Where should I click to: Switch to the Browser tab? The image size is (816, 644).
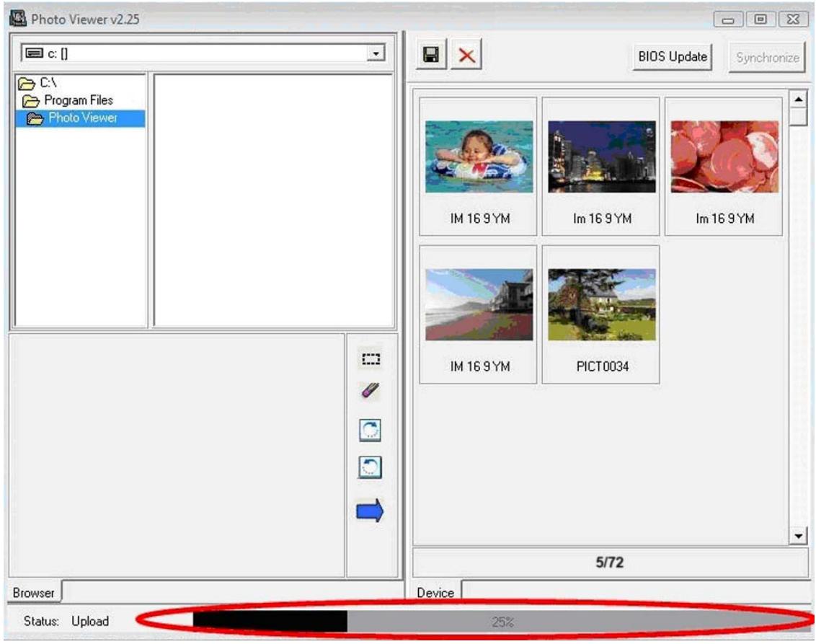pyautogui.click(x=34, y=593)
